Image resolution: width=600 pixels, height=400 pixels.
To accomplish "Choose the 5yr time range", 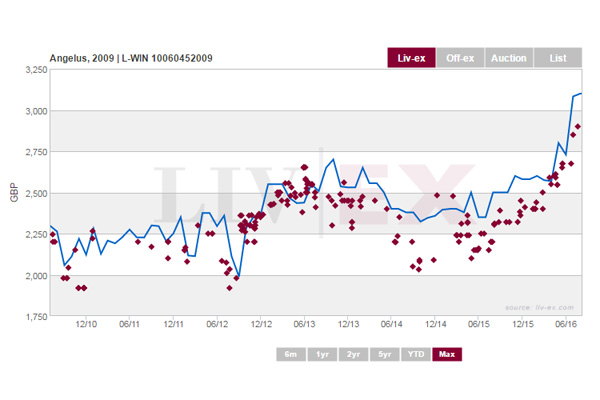I will coord(385,354).
